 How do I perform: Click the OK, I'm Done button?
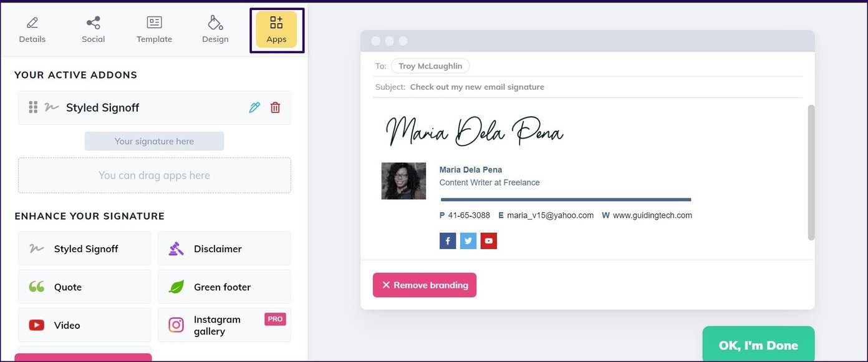coord(758,345)
